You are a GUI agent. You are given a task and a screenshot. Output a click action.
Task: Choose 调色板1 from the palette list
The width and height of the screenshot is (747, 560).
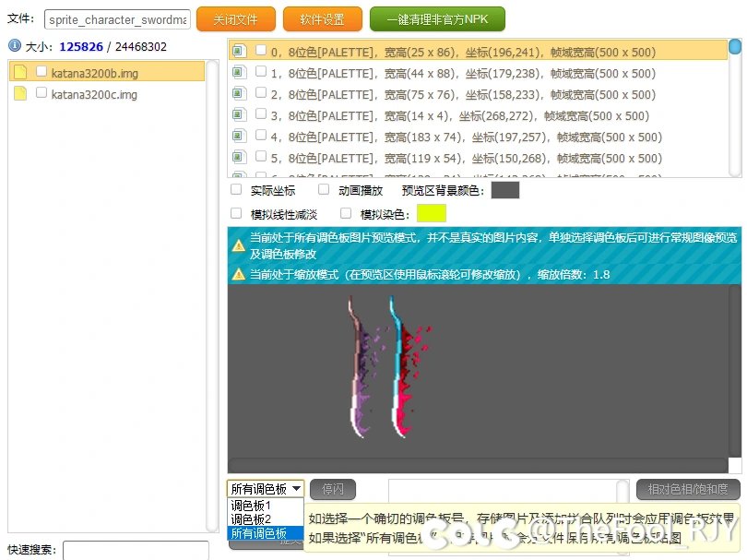pos(266,506)
